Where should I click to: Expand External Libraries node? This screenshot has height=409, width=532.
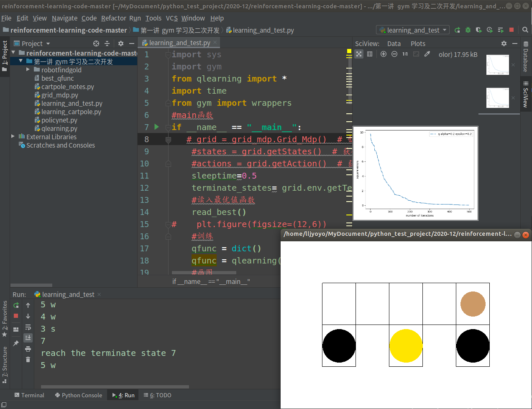[13, 137]
